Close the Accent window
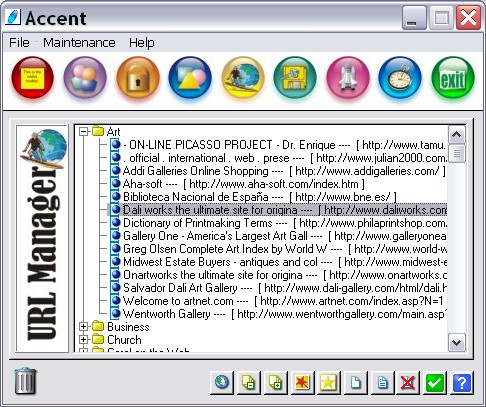The width and height of the screenshot is (486, 407). (468, 18)
